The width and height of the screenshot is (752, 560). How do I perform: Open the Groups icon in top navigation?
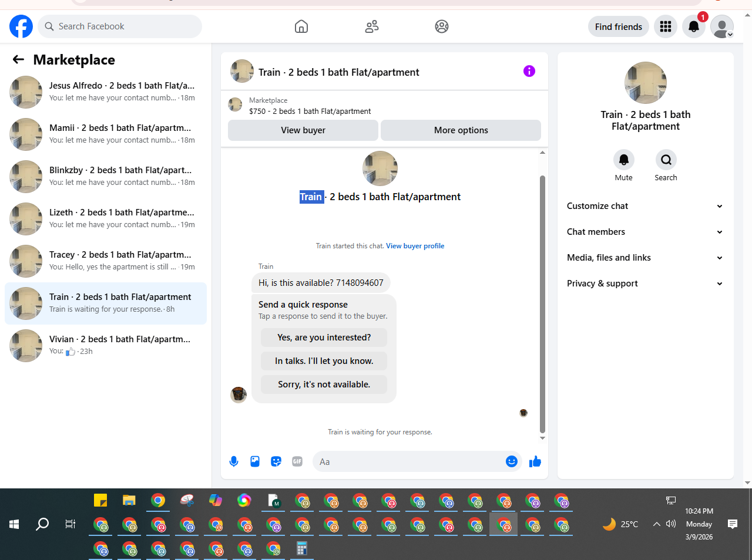point(442,26)
